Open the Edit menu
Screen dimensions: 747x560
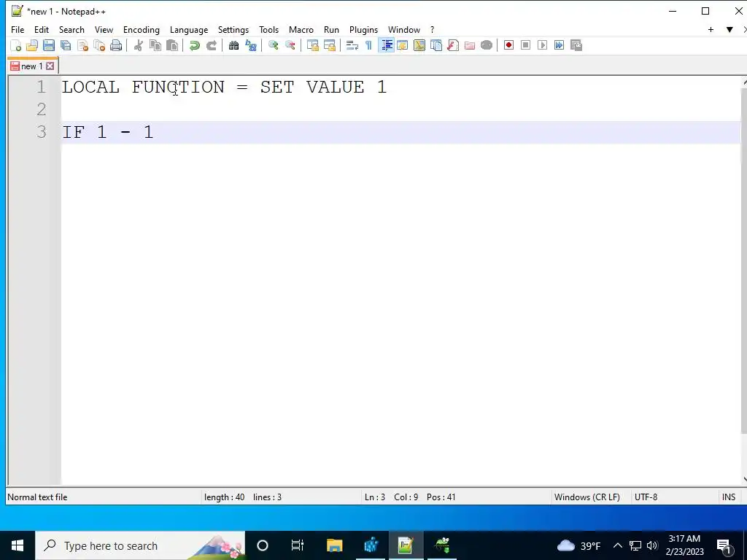[x=42, y=29]
